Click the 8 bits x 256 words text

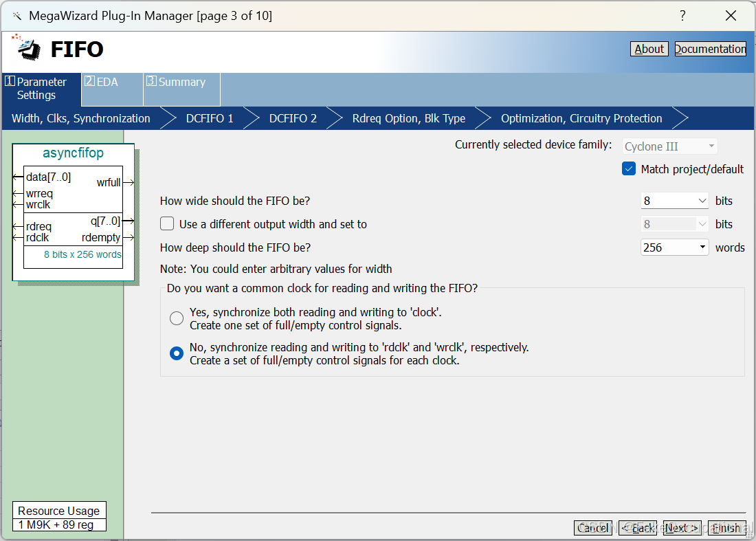(x=82, y=254)
